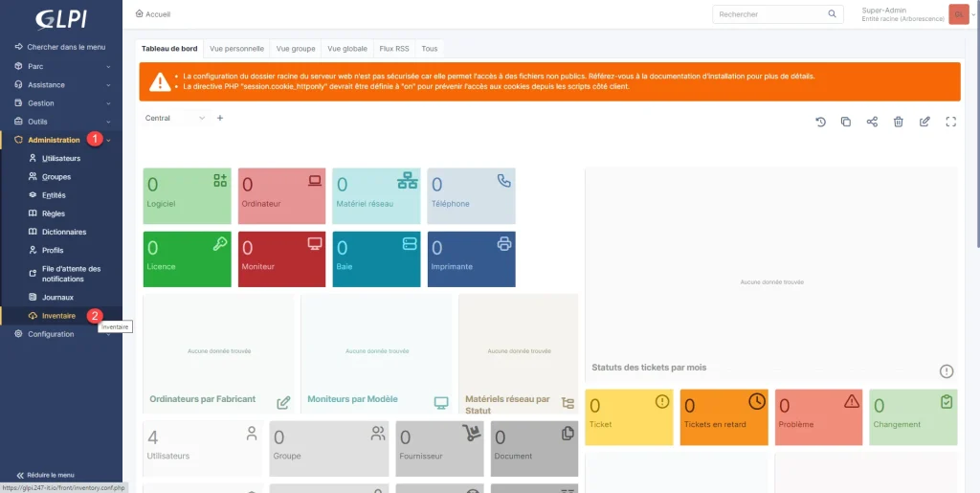Switch to Flux RSS tab
The image size is (980, 493).
[x=394, y=49]
